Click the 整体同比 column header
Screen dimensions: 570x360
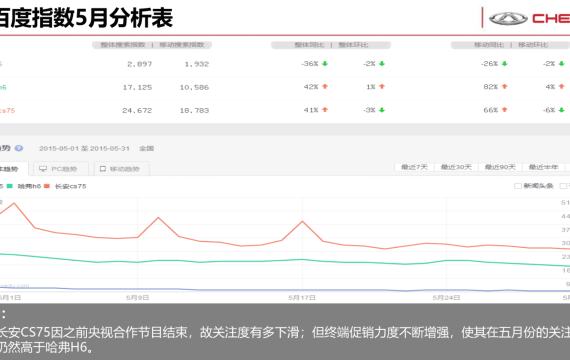point(309,45)
